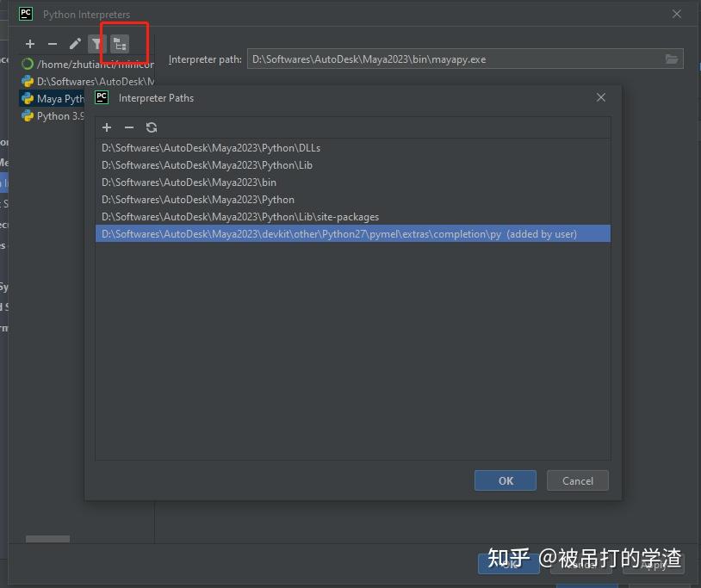Confirm paths with the OK button
The width and height of the screenshot is (701, 588).
pos(505,480)
